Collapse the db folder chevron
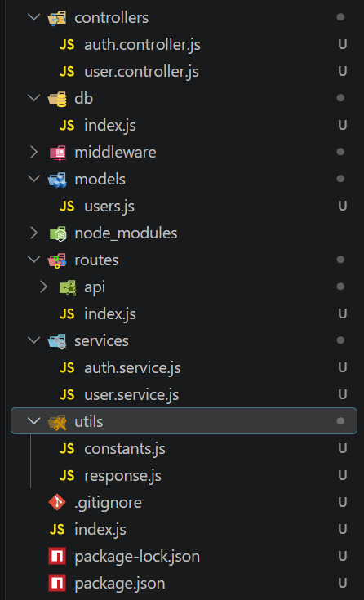 (x=34, y=98)
